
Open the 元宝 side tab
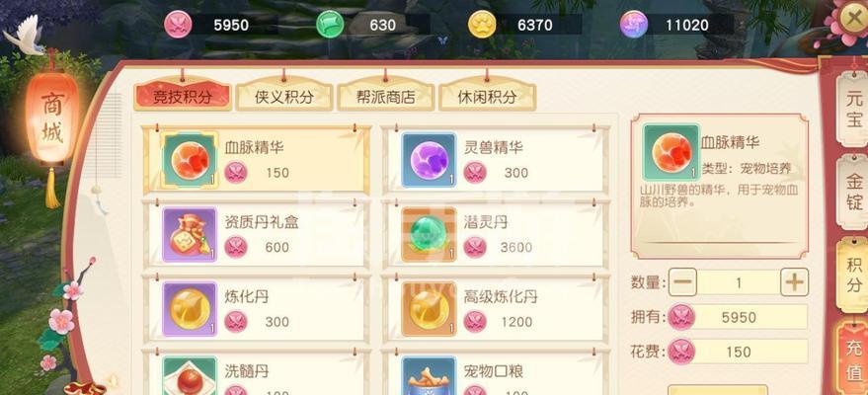853,111
